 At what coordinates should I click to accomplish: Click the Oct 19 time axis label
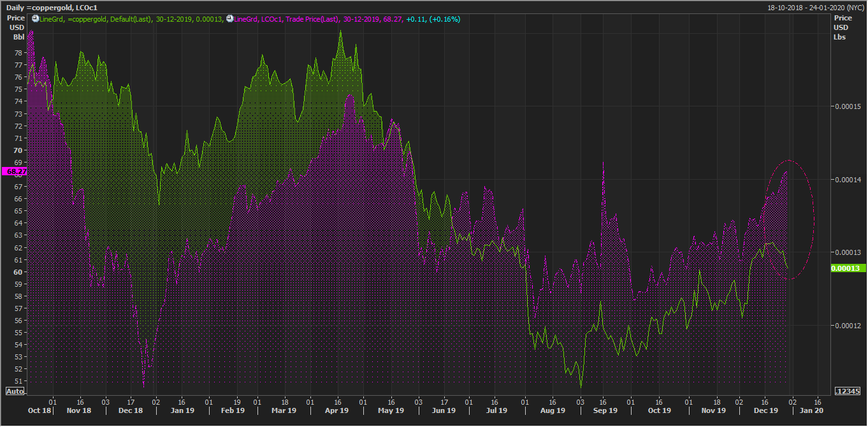[659, 410]
